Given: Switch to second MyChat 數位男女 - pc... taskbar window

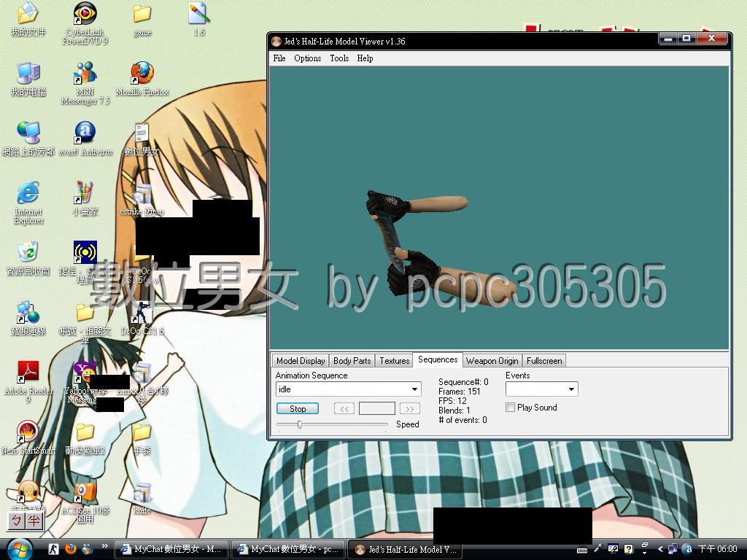Looking at the screenshot, I should pos(289,549).
